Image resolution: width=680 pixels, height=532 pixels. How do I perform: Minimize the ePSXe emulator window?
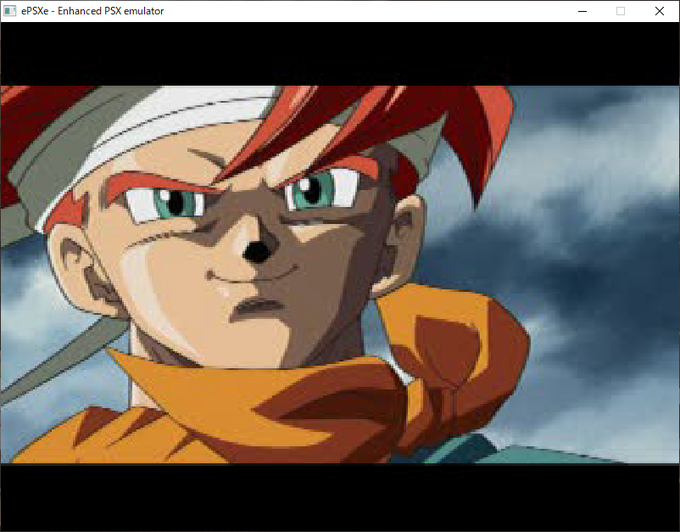[582, 11]
